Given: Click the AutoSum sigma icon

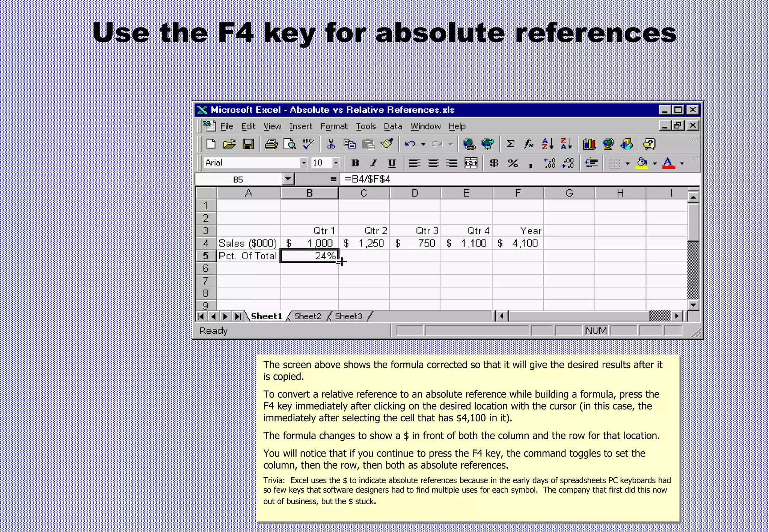Looking at the screenshot, I should (510, 144).
